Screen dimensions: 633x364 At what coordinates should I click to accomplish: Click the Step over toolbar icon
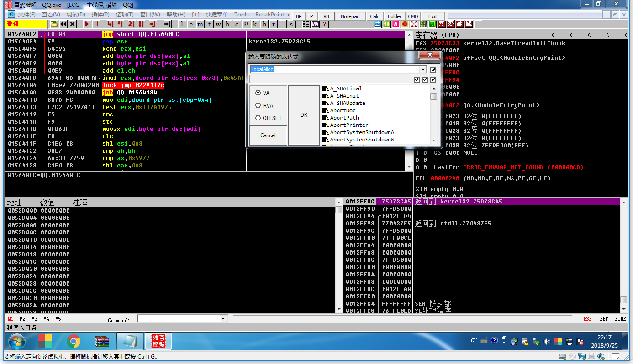(120, 24)
